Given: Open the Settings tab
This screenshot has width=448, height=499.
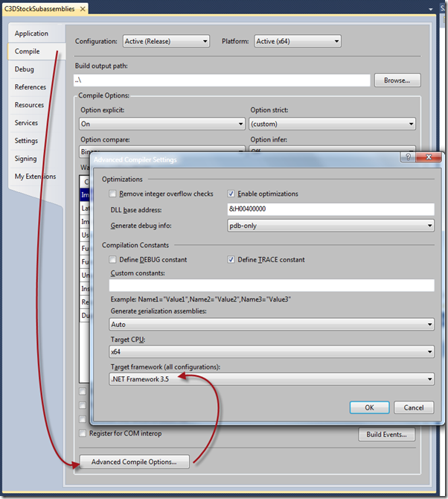Looking at the screenshot, I should (x=26, y=140).
